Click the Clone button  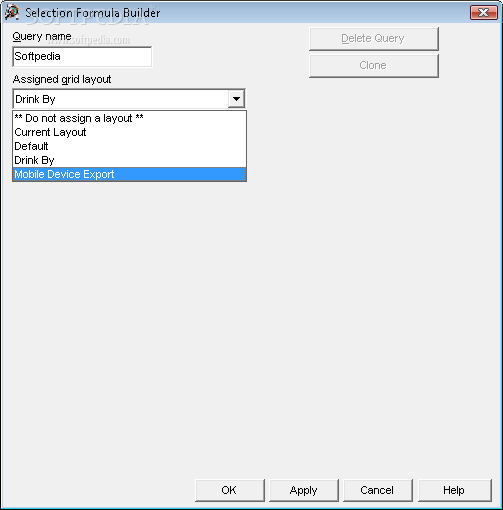click(374, 66)
